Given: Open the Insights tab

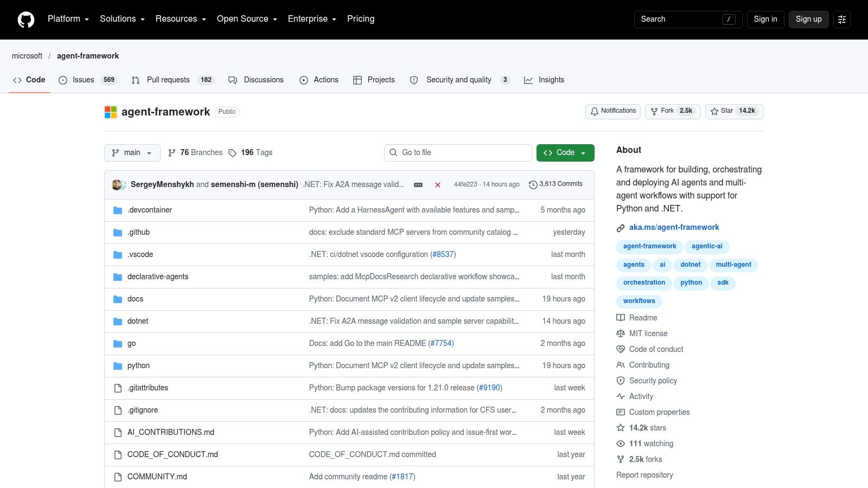Looking at the screenshot, I should click(x=544, y=80).
